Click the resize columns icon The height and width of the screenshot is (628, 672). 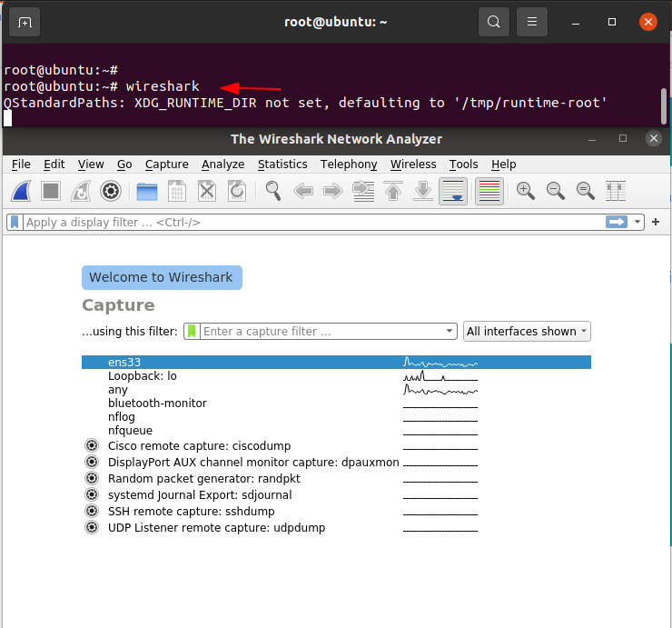coord(616,191)
